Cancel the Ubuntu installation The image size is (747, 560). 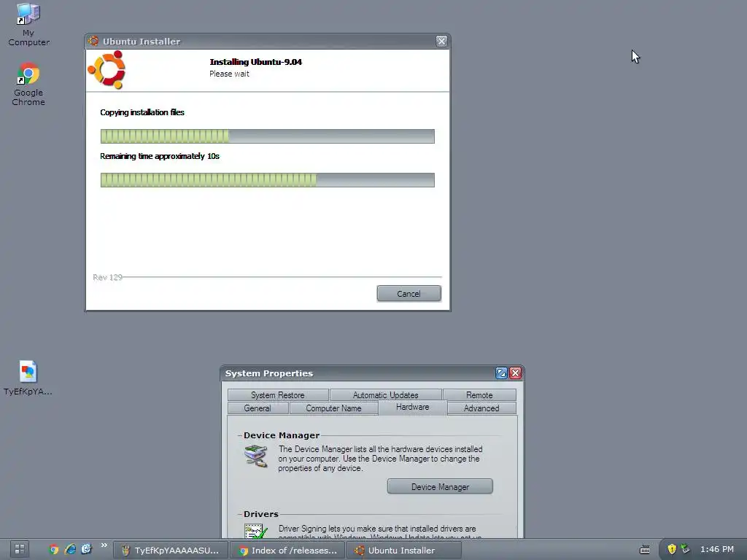[x=409, y=293]
